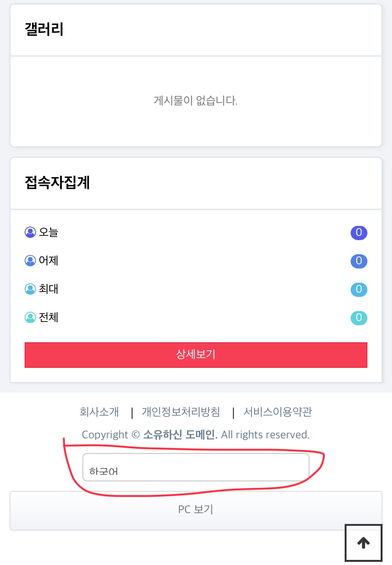
Task: Click the 갤러리 section heading
Action: 44,29
